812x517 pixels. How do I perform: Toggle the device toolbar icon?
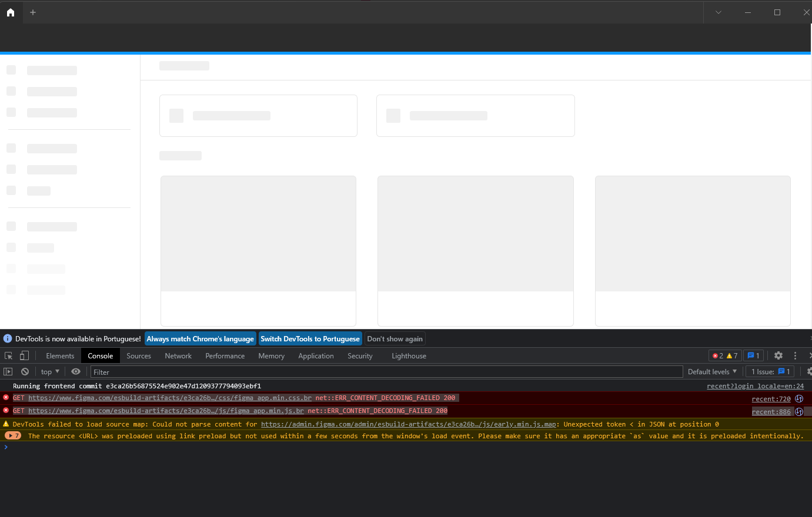tap(24, 355)
